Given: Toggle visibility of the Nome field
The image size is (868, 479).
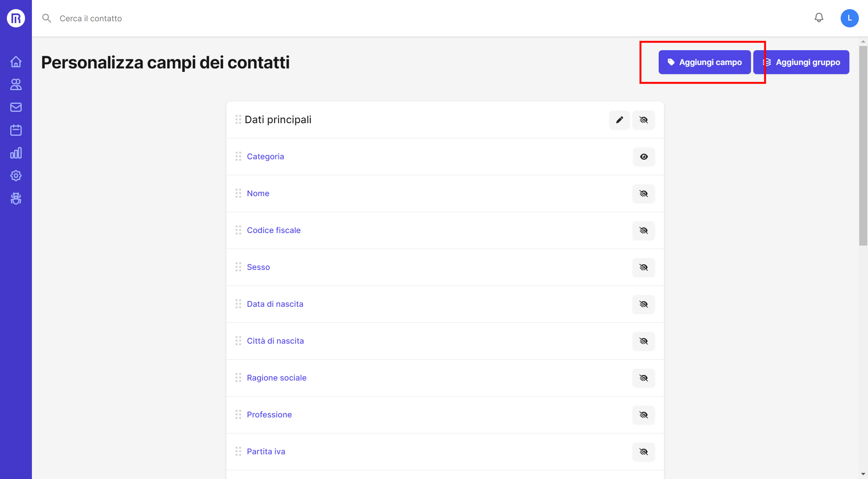Looking at the screenshot, I should coord(643,194).
